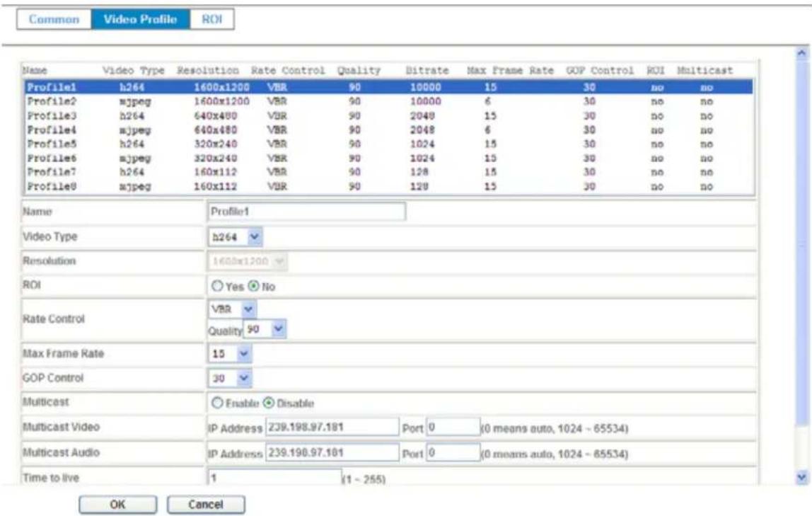Click the GOP Control column header
The image size is (812, 516).
tap(600, 71)
